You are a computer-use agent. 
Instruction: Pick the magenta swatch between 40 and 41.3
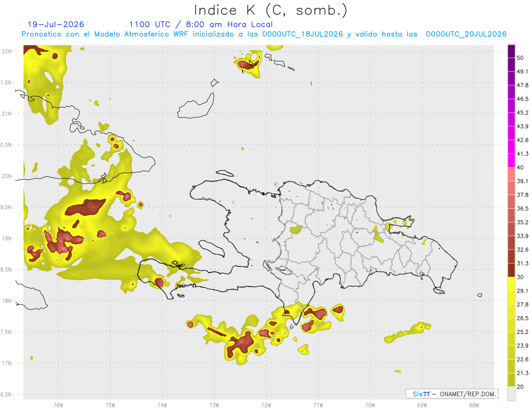(511, 160)
